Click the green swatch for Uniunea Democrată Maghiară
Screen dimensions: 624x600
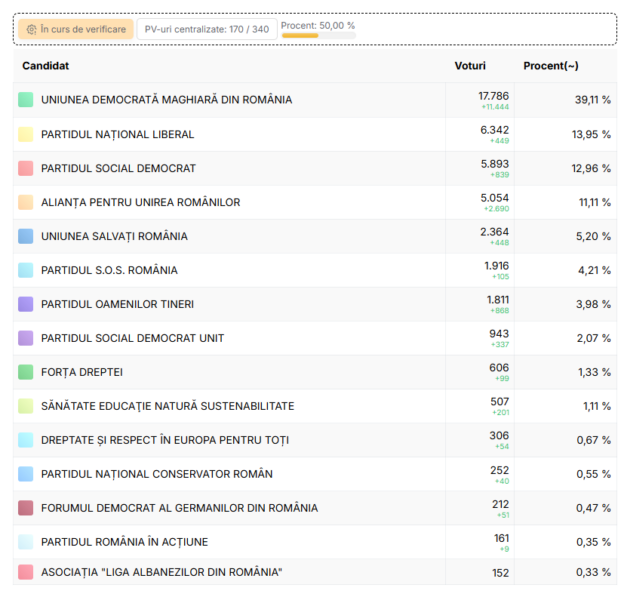pos(26,100)
